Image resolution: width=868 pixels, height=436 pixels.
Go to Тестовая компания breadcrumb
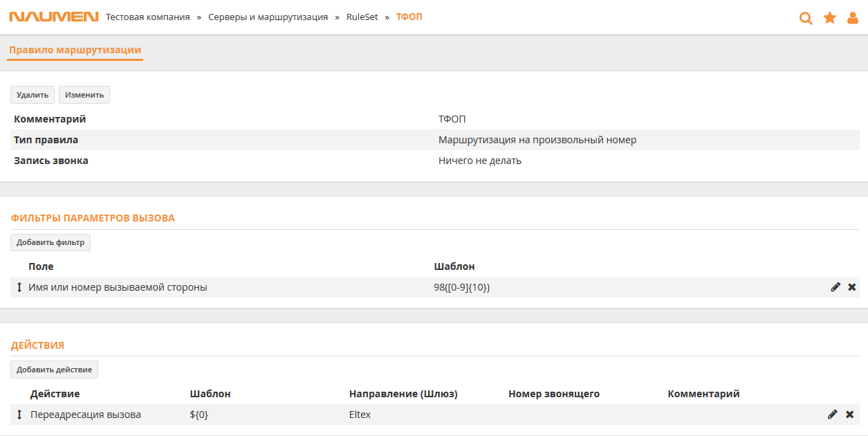148,17
